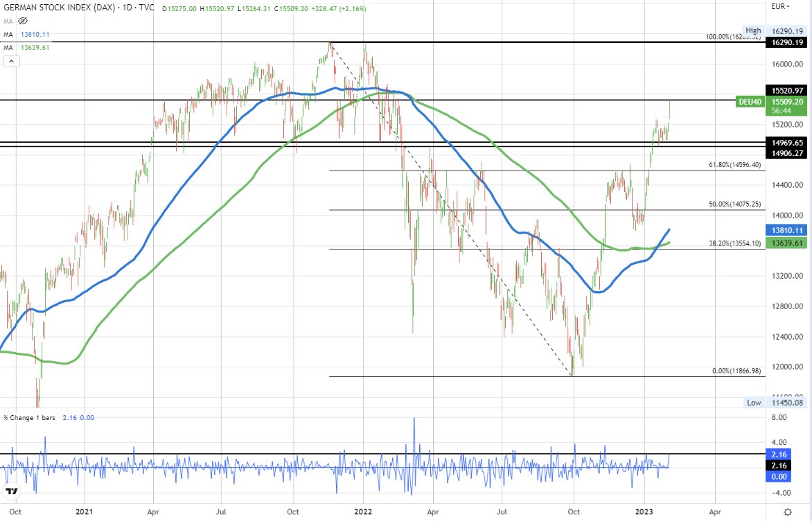The image size is (812, 524).
Task: Click the 14400.00 price scale value
Action: coord(788,184)
